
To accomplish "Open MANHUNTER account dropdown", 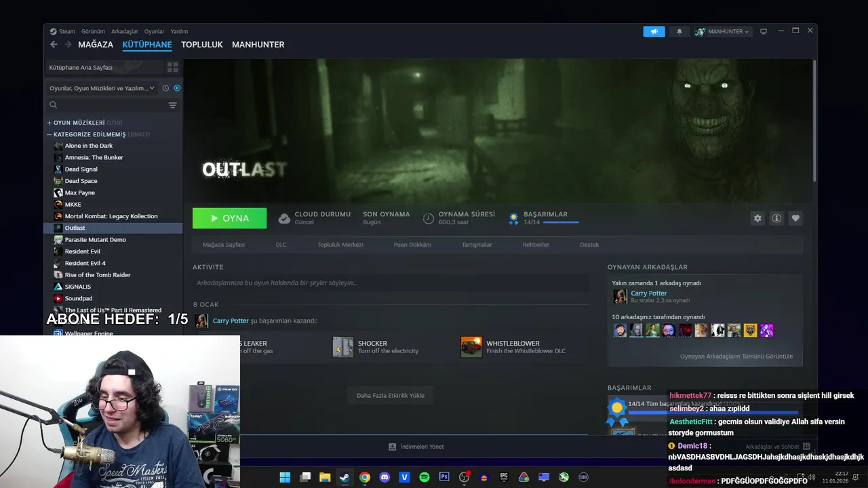I will [x=723, y=31].
